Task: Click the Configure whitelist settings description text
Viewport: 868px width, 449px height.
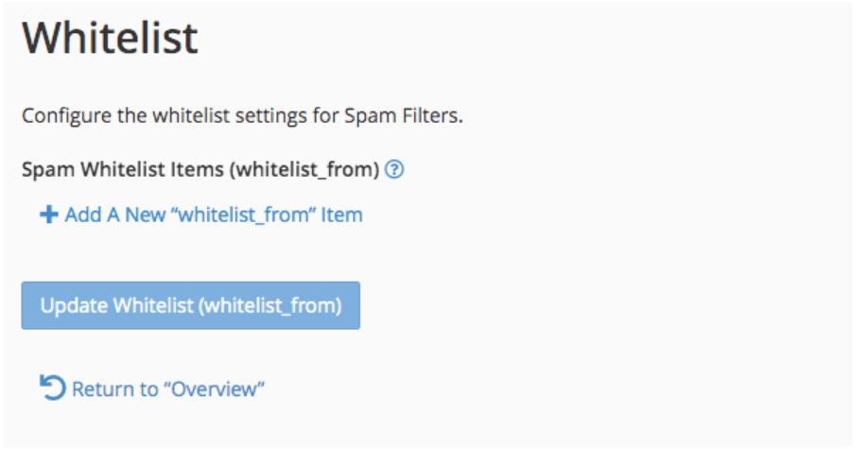Action: [x=242, y=118]
